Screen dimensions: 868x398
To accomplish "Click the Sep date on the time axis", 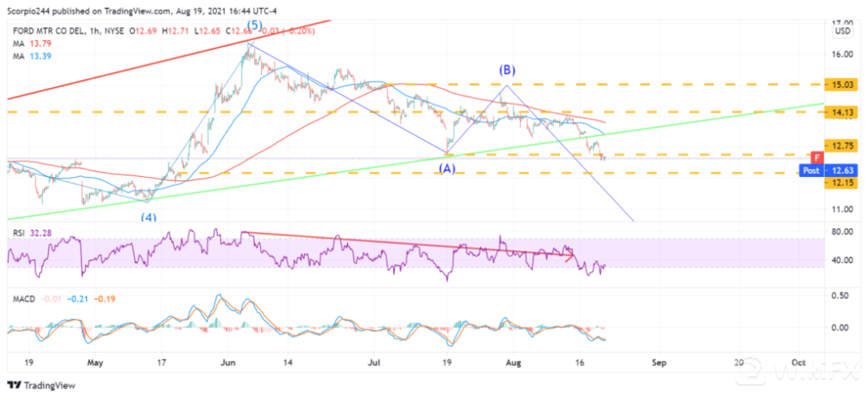I will pos(657,362).
